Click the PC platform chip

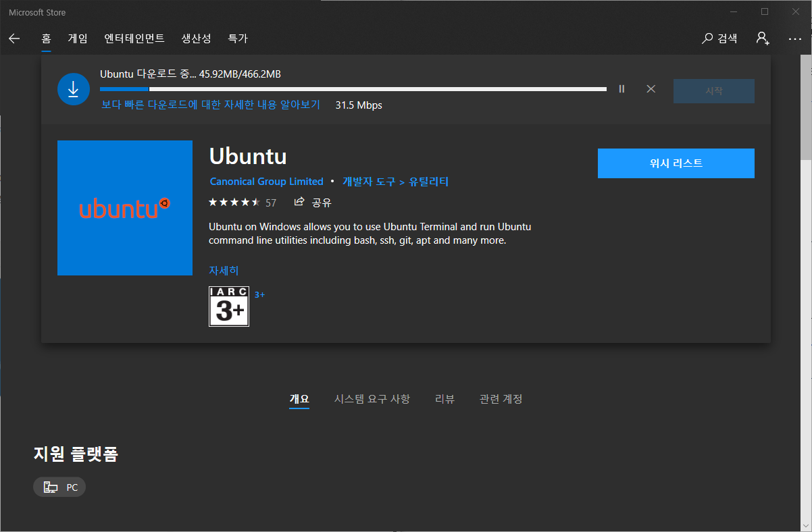59,487
